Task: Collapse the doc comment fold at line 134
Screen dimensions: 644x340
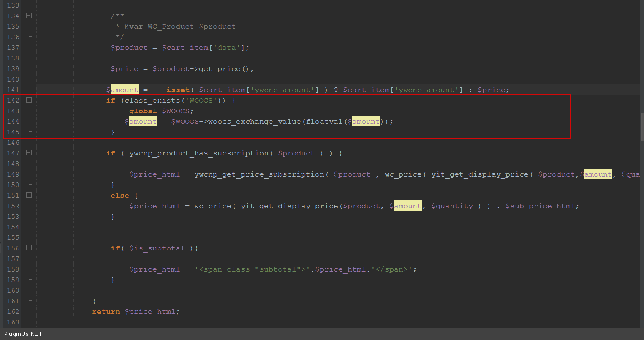Action: [x=29, y=16]
